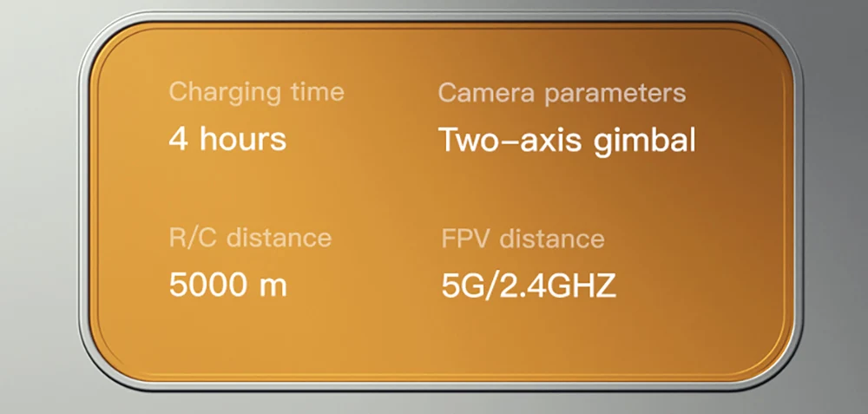Viewport: 868px width, 414px height.
Task: Click the word parameters in heading
Action: point(615,95)
